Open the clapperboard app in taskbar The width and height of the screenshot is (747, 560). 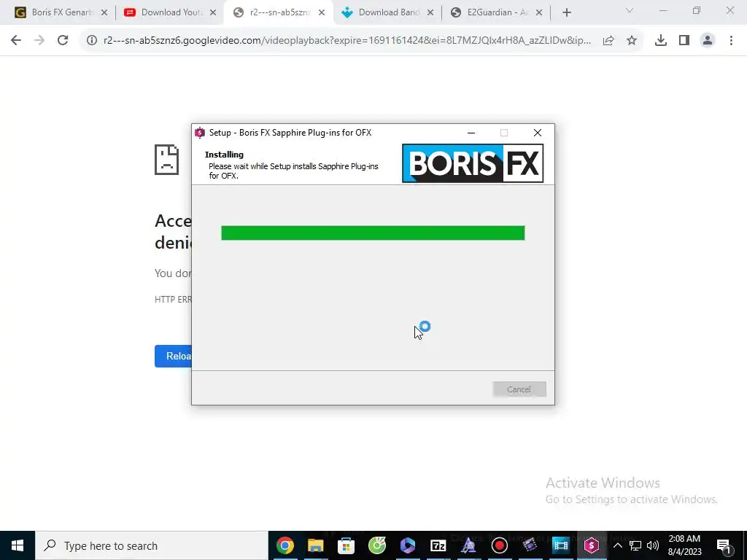[x=530, y=545]
